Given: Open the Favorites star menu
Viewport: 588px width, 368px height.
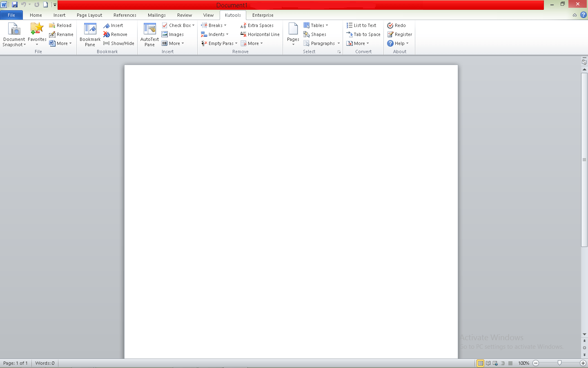Looking at the screenshot, I should (x=37, y=34).
